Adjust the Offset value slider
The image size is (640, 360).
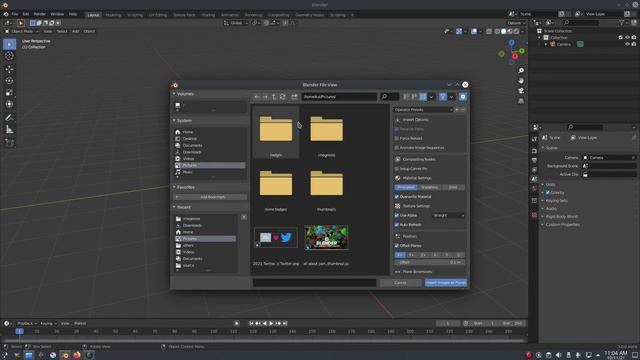pyautogui.click(x=430, y=262)
